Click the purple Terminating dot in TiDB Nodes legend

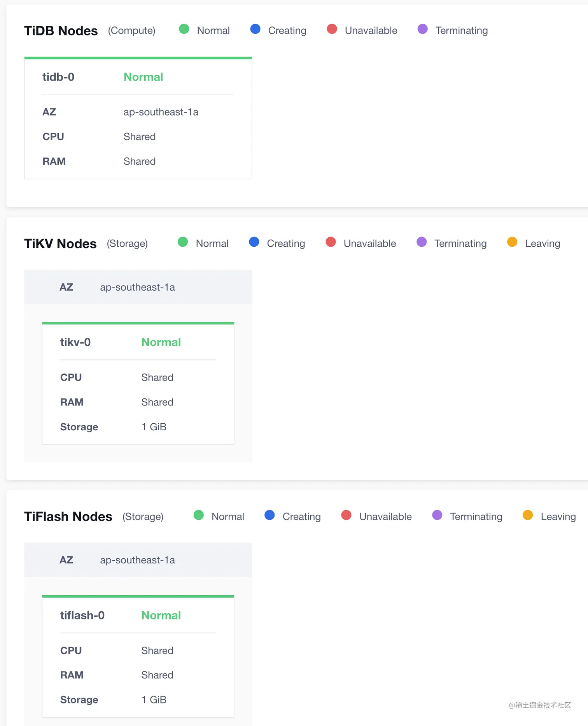pyautogui.click(x=422, y=29)
